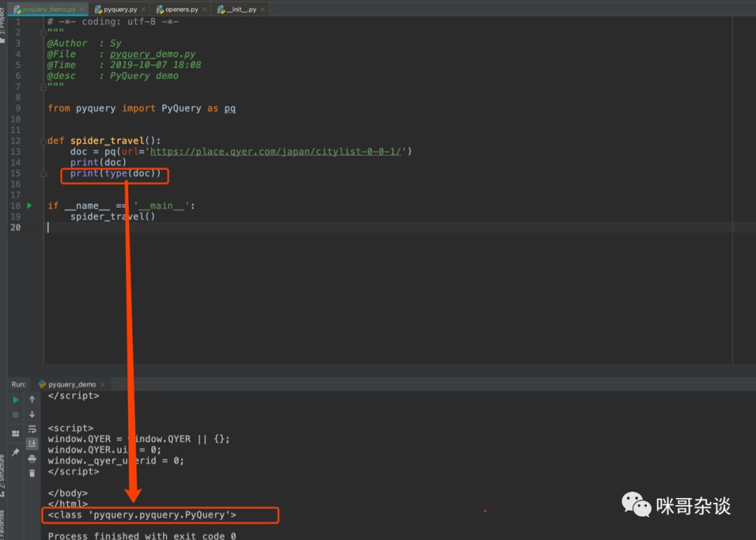
Task: Click the Print console output icon
Action: tap(31, 458)
